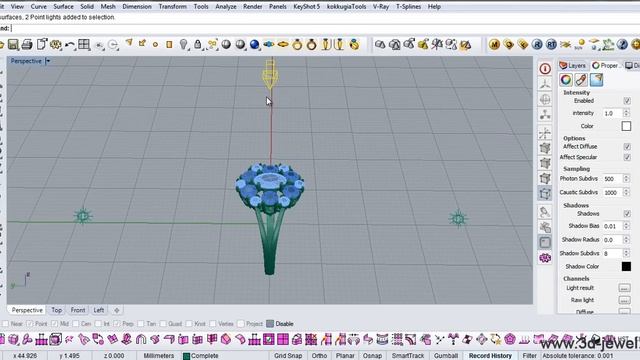Click the Shadow Radius stepper arrows

click(x=626, y=240)
